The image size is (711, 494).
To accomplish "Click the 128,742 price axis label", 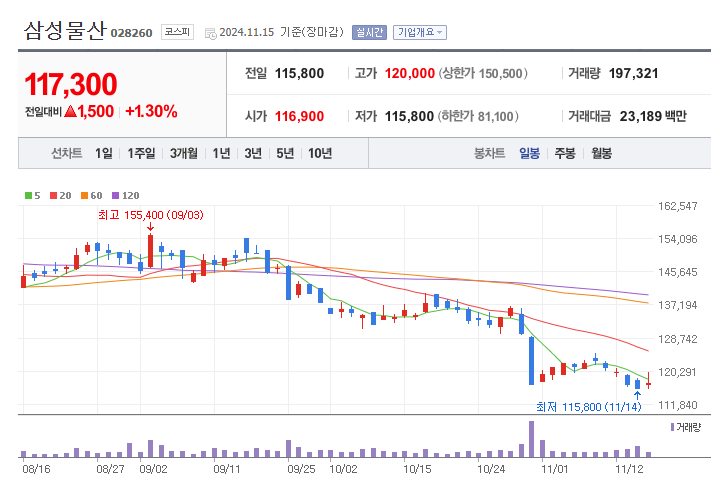I will (x=677, y=339).
